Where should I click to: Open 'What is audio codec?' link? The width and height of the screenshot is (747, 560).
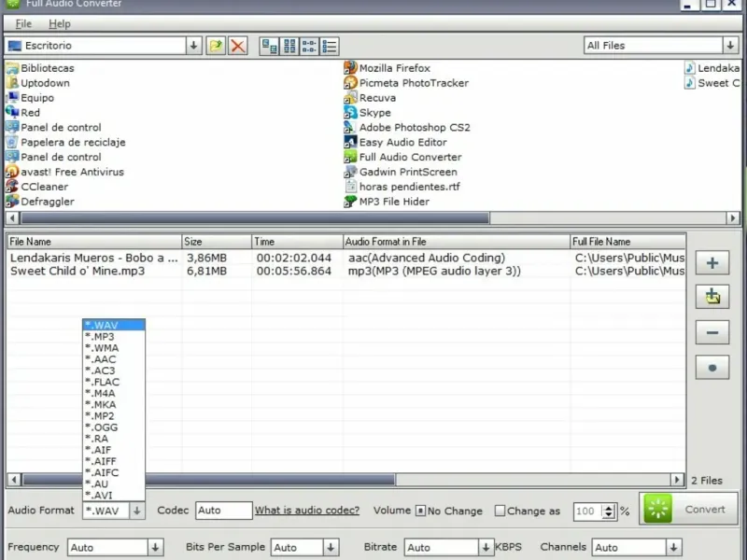tap(307, 511)
